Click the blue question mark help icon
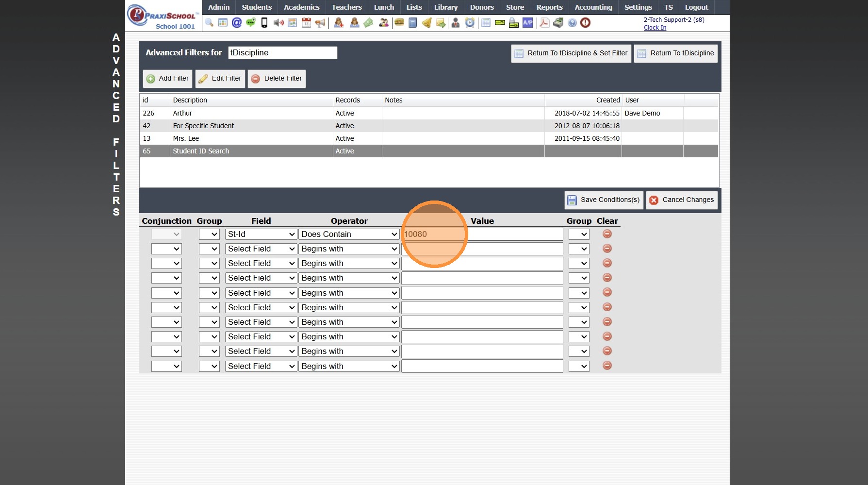This screenshot has height=485, width=868. (x=572, y=23)
